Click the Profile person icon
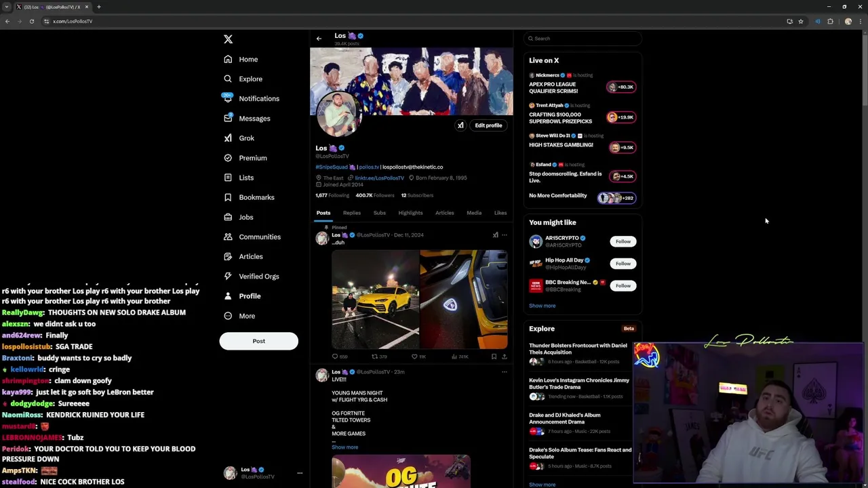The width and height of the screenshot is (868, 488). 228,296
